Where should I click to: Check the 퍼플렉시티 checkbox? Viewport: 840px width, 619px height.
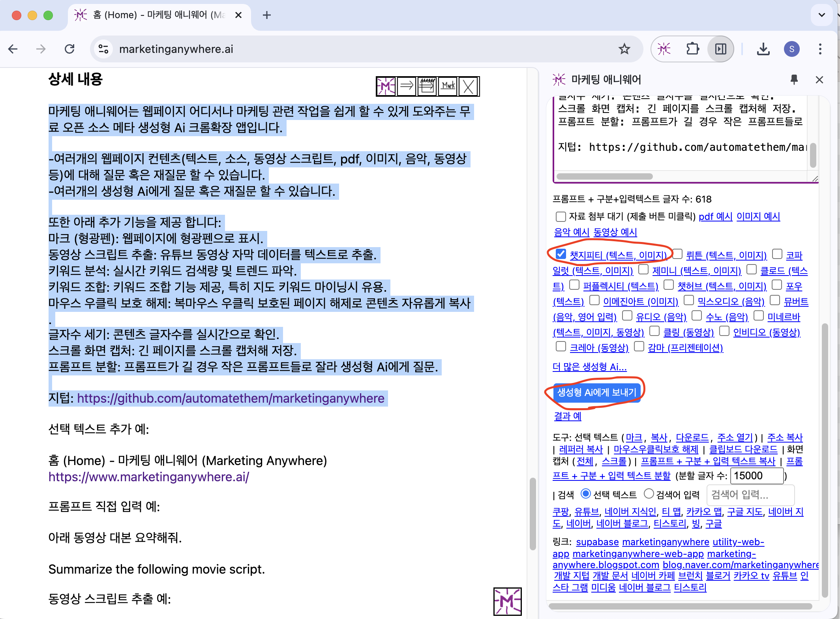(574, 285)
